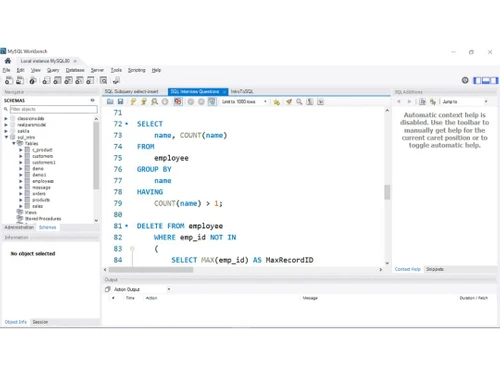This screenshot has width=500, height=375.
Task: Create a new table icon
Action: 57,80
